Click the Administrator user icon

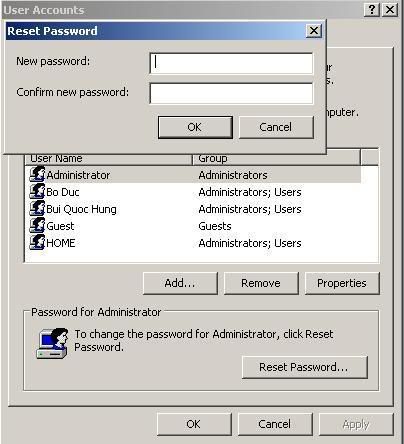click(x=37, y=174)
